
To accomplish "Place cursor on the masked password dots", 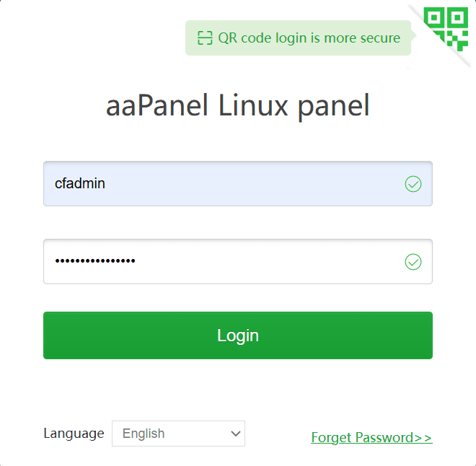I will [95, 261].
